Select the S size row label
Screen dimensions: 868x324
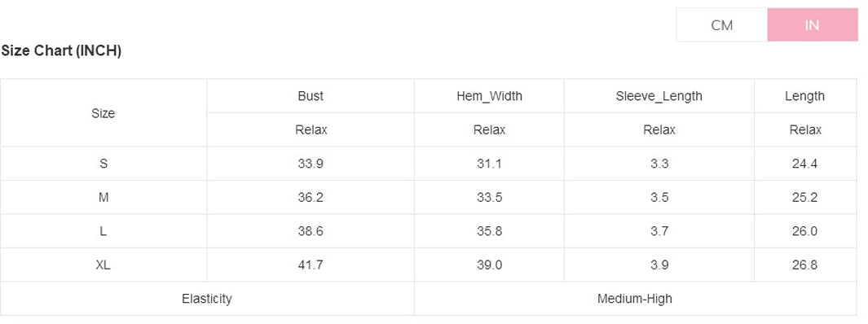coord(103,164)
